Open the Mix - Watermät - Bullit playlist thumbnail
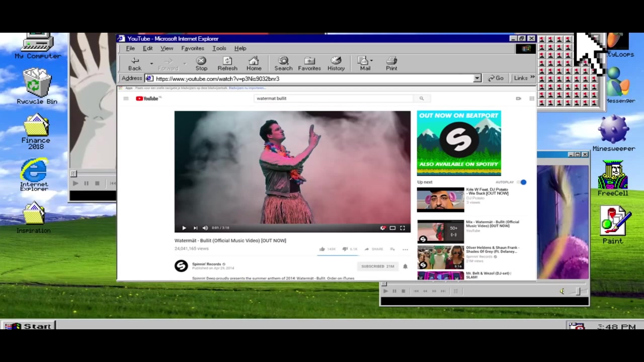This screenshot has height=362, width=644. (x=440, y=232)
